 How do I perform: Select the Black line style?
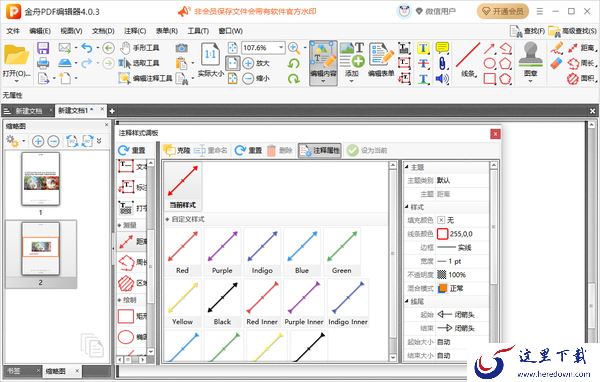222,303
